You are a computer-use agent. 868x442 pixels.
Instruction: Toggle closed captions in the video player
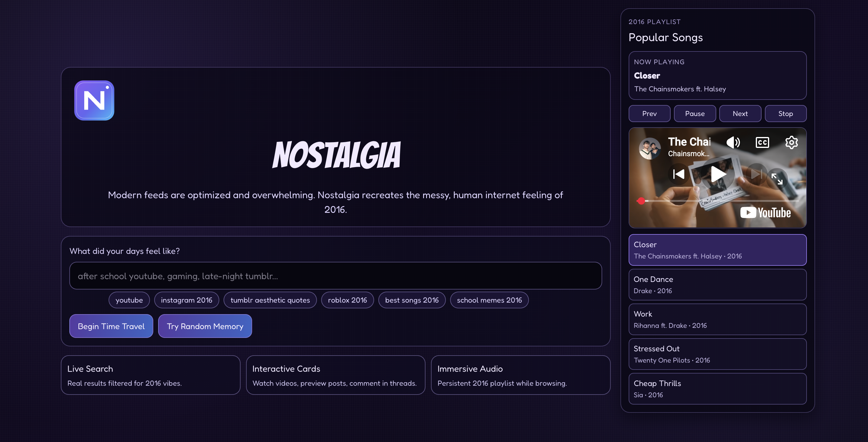[762, 142]
